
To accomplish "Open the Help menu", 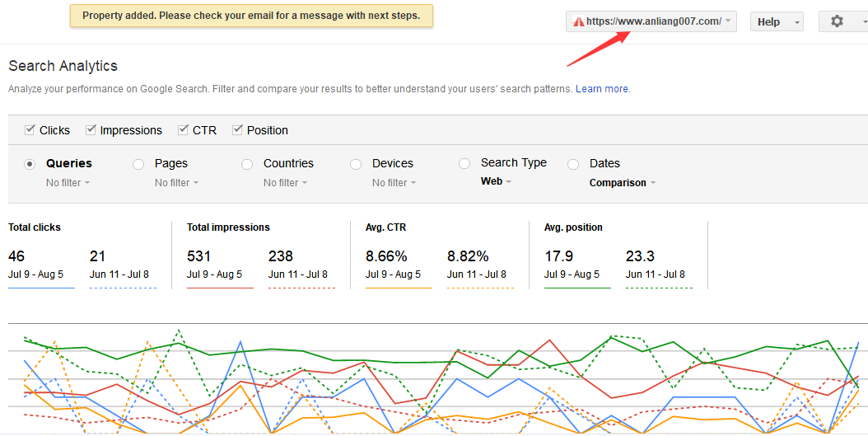I will point(777,21).
